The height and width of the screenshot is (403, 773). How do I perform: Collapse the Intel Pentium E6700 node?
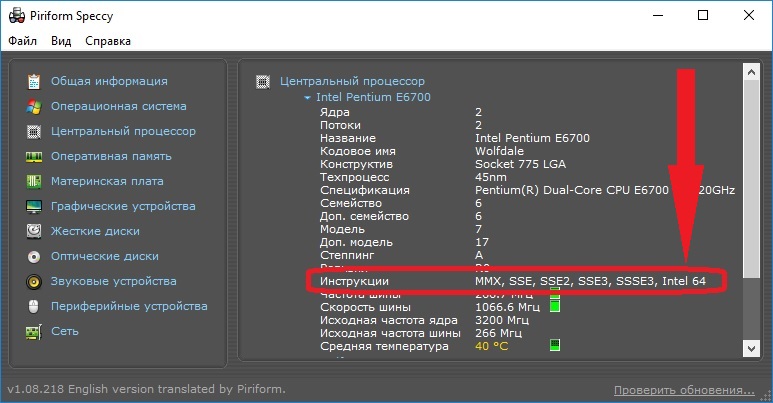pyautogui.click(x=307, y=98)
